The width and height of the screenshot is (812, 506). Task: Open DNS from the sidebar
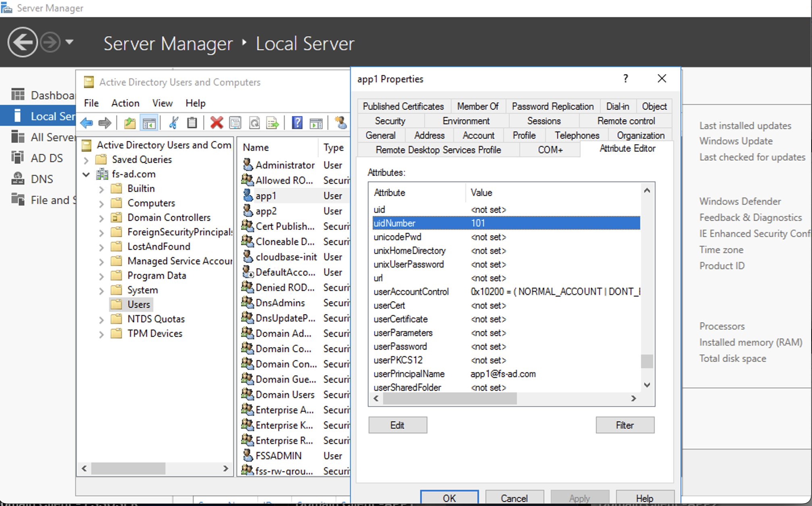point(42,178)
